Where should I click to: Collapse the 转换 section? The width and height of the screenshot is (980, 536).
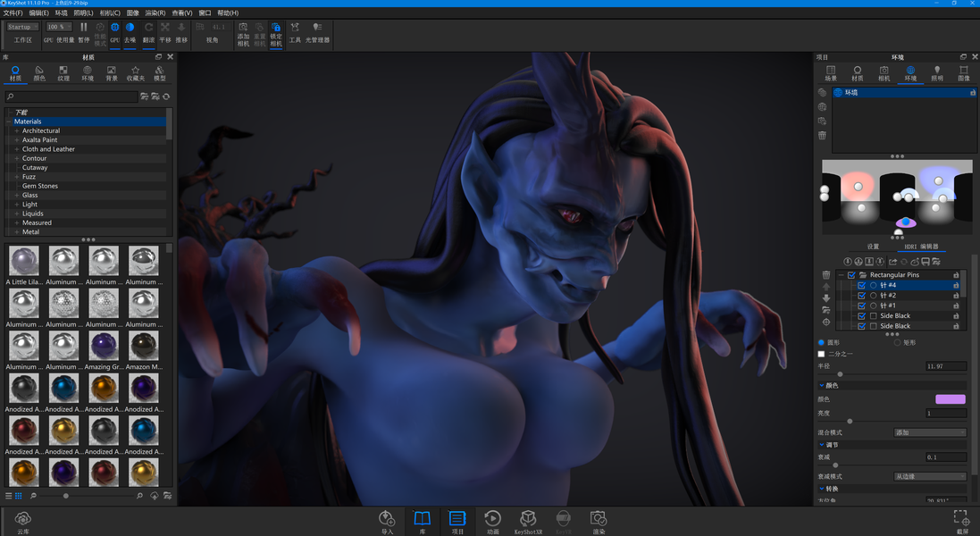pos(822,489)
